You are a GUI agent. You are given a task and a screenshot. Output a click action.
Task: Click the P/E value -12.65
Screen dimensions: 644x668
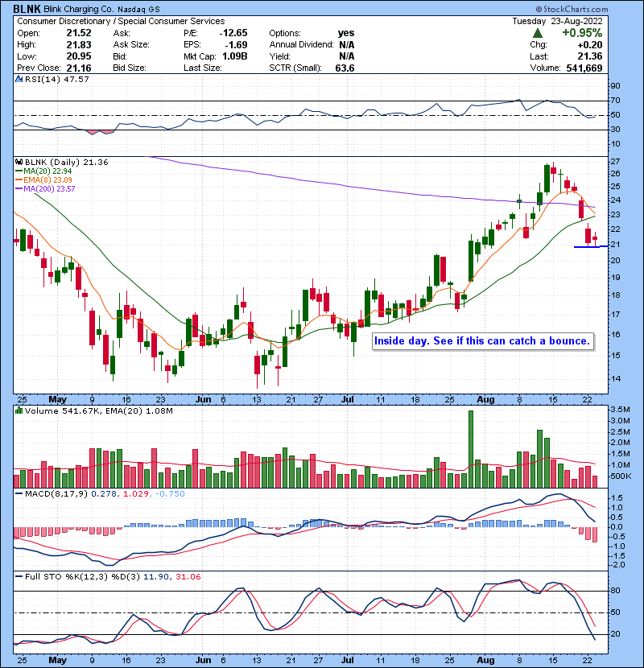[x=233, y=33]
